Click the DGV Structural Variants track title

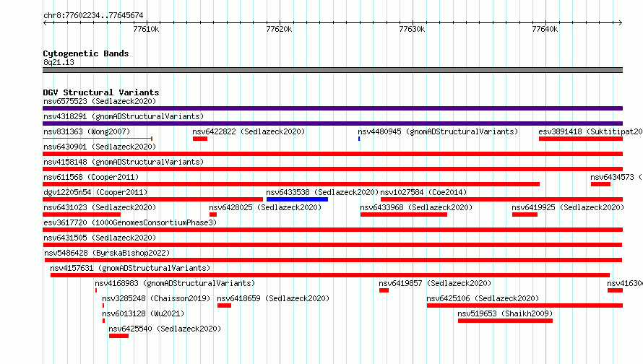101,92
